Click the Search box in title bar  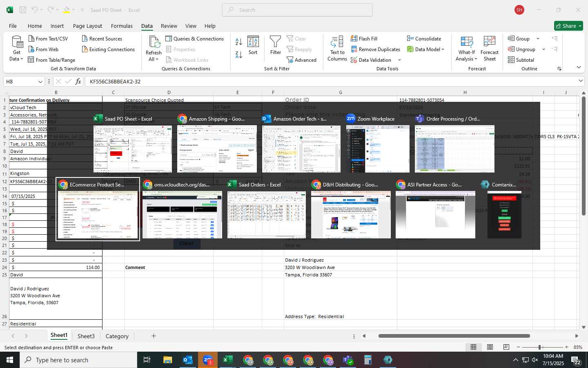(x=297, y=10)
